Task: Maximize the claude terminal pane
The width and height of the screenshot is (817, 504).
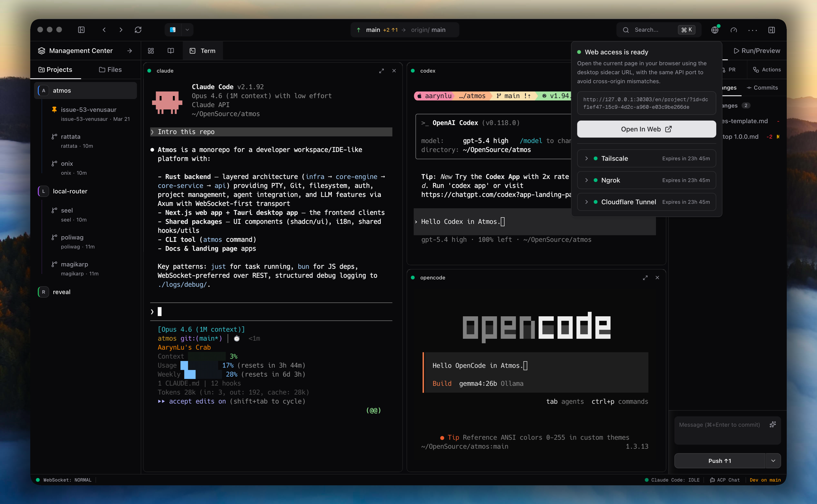Action: click(381, 71)
